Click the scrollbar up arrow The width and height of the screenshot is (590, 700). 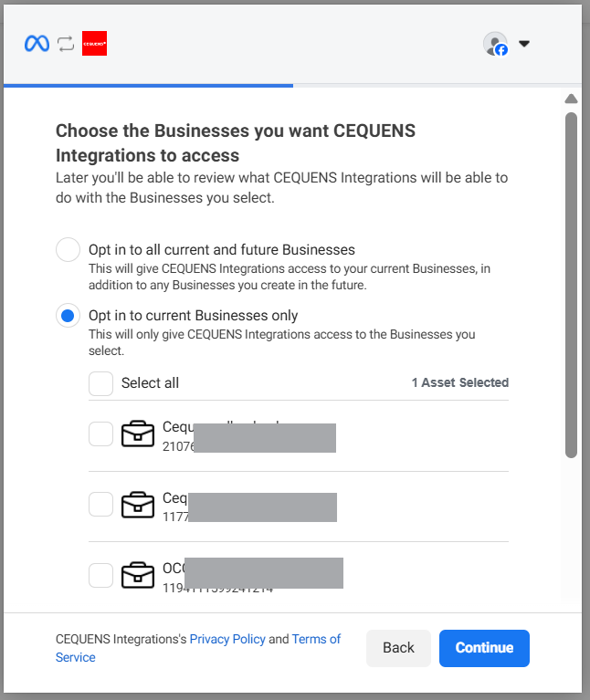coord(571,99)
